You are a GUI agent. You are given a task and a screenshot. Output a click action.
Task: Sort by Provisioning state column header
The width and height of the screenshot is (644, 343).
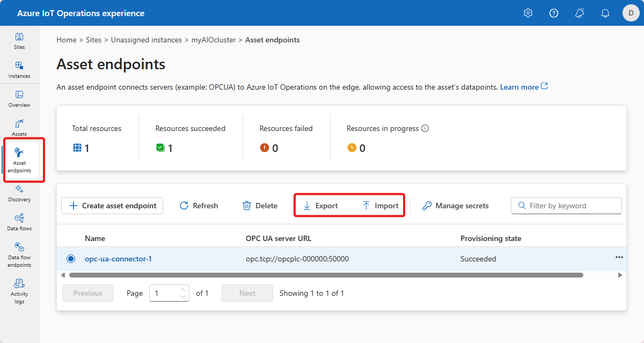[x=491, y=238]
